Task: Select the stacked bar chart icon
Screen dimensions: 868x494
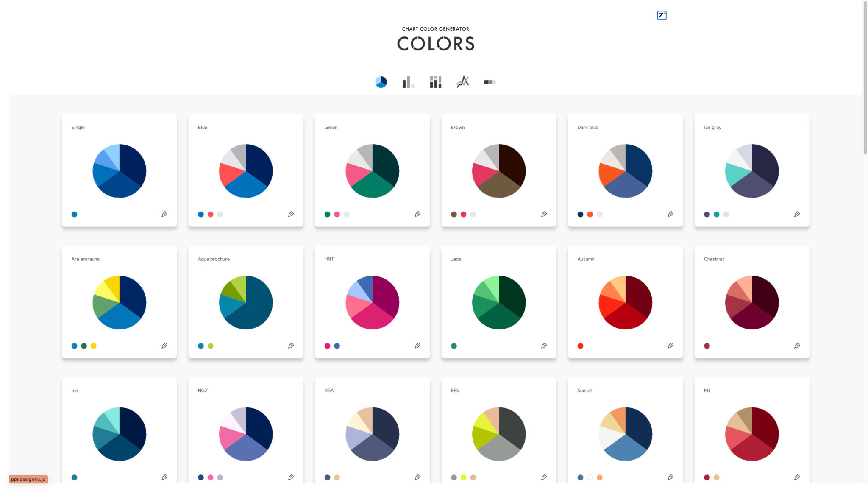Action: 435,82
